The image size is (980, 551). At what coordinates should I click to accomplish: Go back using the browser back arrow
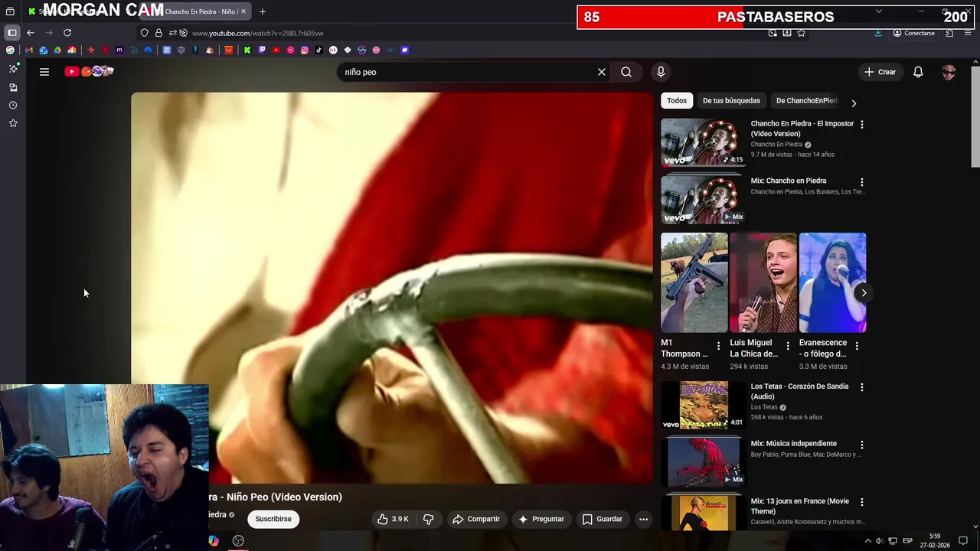[x=31, y=33]
